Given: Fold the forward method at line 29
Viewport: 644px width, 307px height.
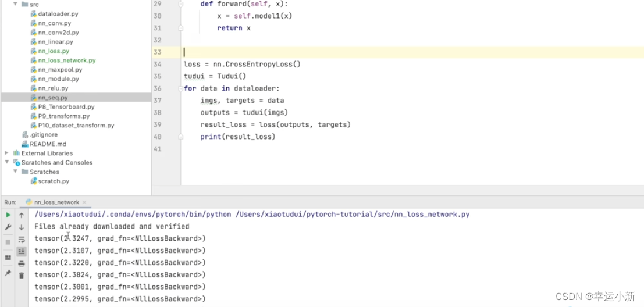Looking at the screenshot, I should pos(180,3).
